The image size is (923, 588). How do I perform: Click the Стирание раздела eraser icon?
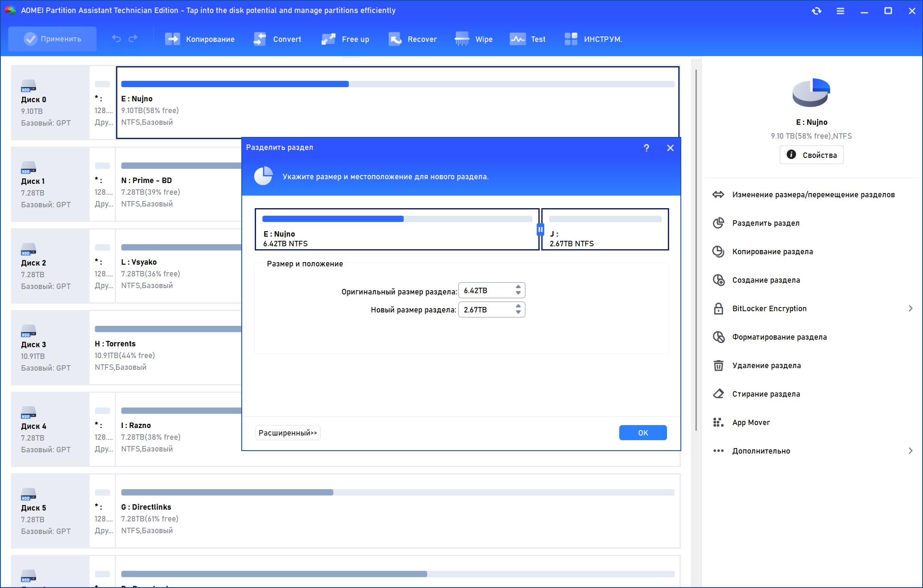(x=719, y=394)
